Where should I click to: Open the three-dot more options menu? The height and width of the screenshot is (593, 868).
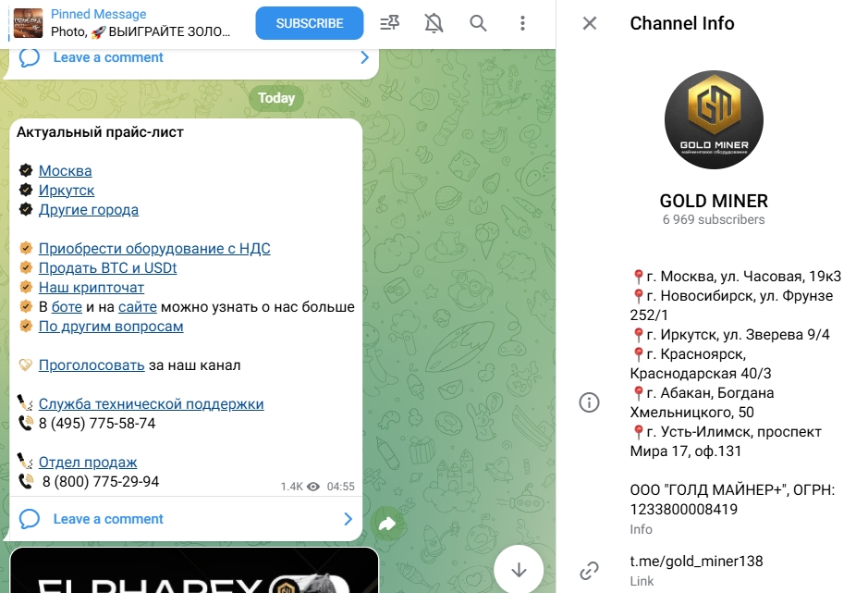click(522, 23)
